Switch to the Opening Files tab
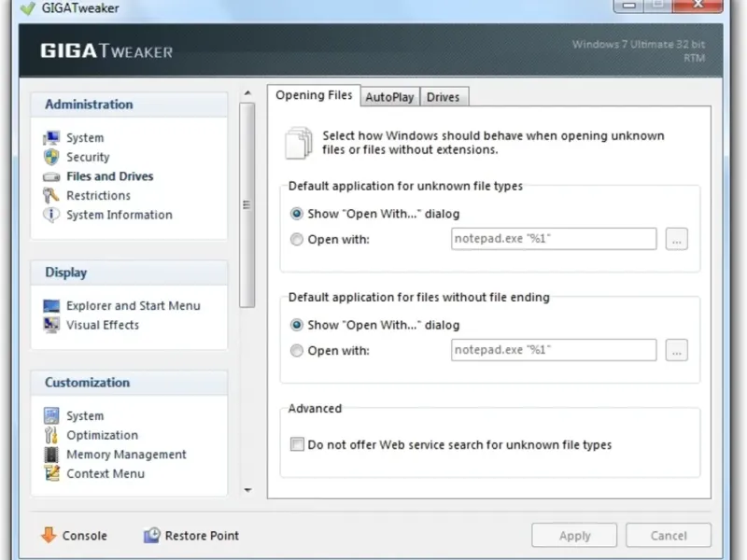Screen dimensions: 747x560 (314, 95)
